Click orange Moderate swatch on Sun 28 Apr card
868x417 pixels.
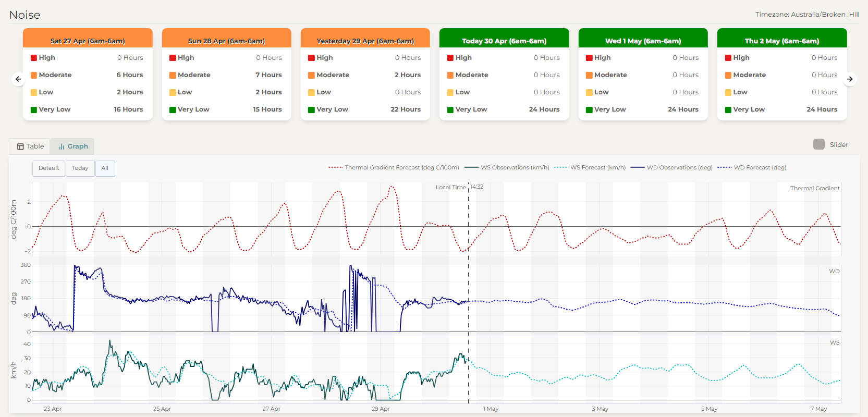tap(173, 75)
